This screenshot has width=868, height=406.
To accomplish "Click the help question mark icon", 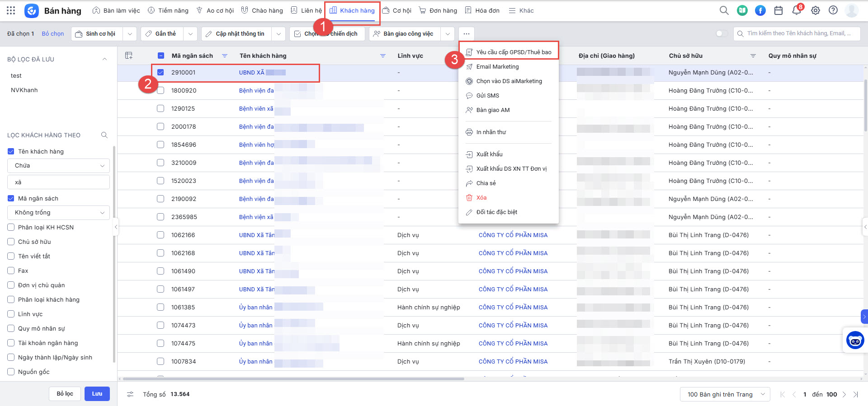I will point(833,10).
